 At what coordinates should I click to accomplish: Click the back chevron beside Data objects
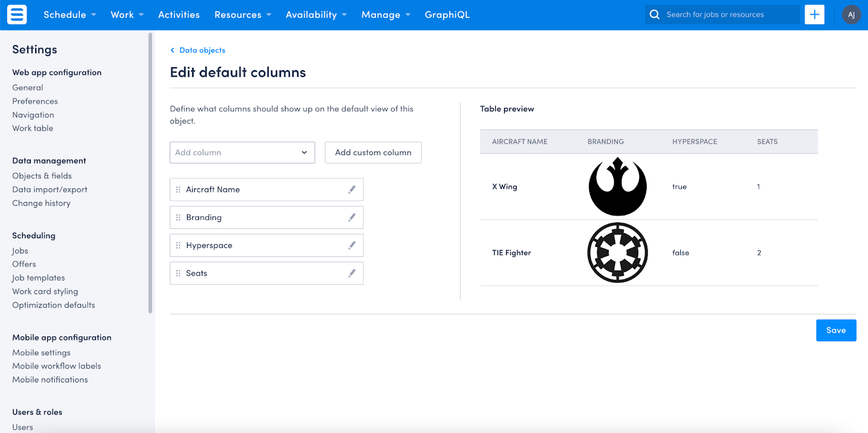tap(173, 50)
